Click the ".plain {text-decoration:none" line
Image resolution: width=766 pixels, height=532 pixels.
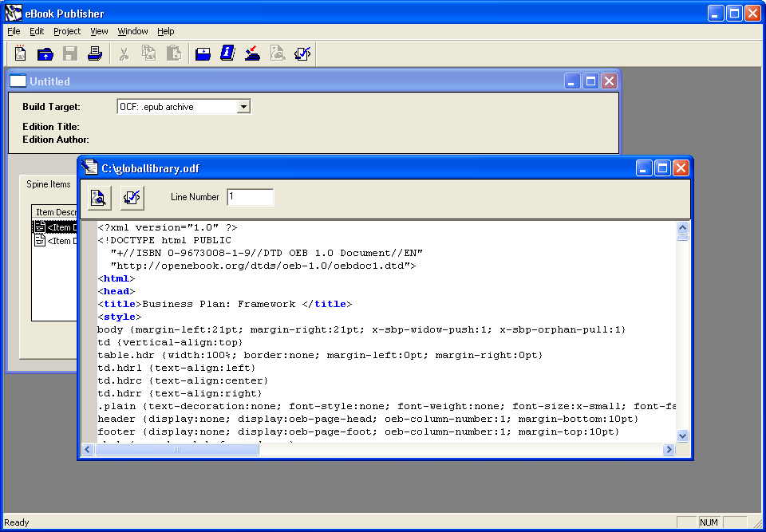coord(386,406)
